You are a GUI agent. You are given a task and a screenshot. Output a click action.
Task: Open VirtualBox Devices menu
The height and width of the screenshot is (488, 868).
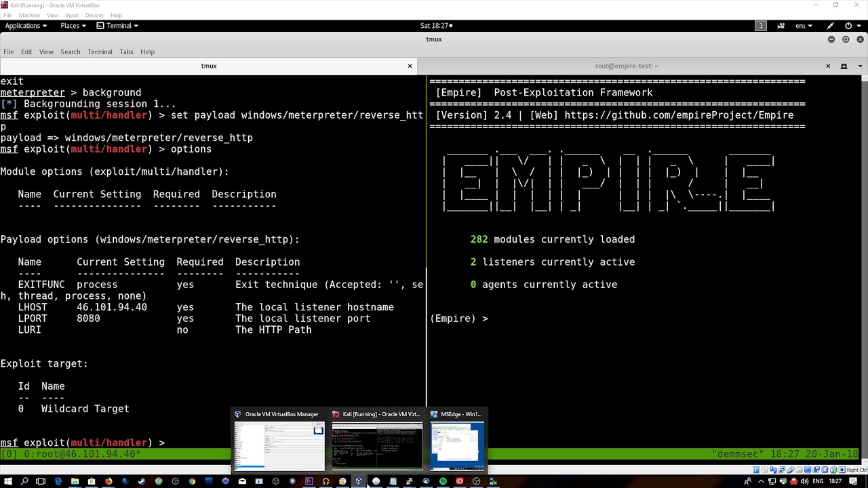tap(94, 15)
